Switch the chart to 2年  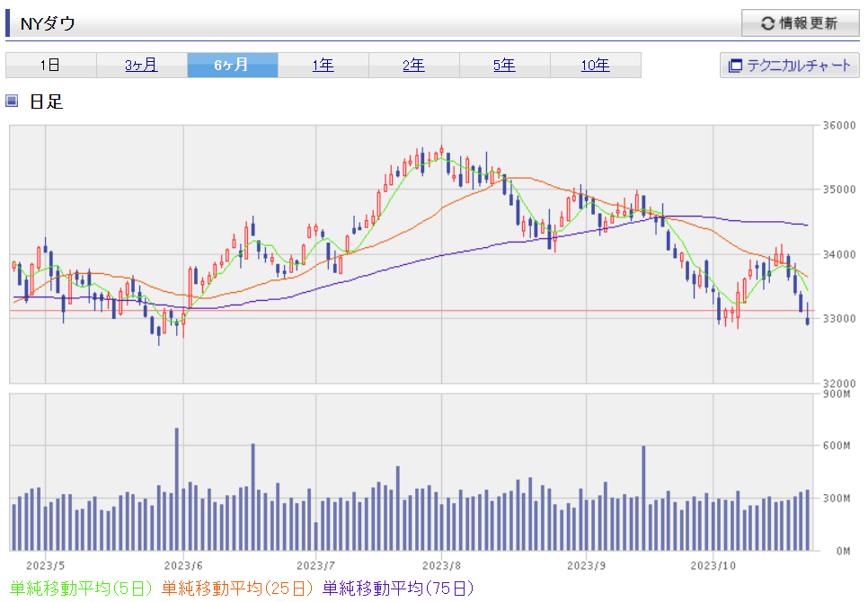[413, 65]
